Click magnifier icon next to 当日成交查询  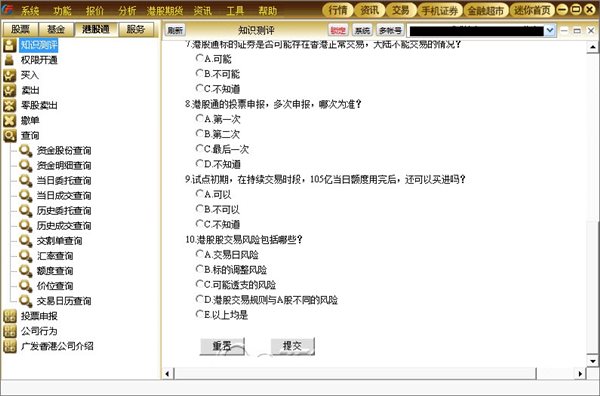click(26, 196)
